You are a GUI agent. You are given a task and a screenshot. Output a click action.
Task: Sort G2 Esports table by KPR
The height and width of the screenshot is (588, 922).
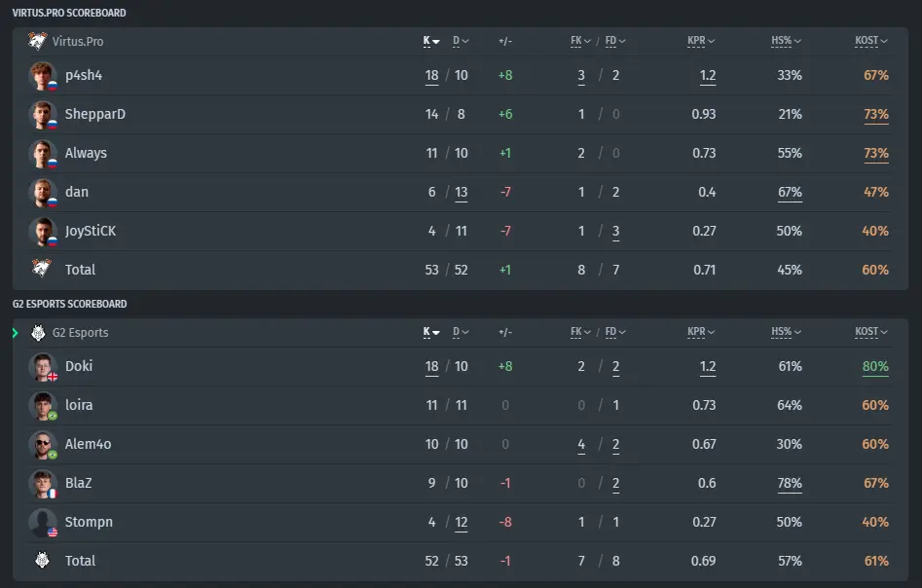(x=701, y=332)
